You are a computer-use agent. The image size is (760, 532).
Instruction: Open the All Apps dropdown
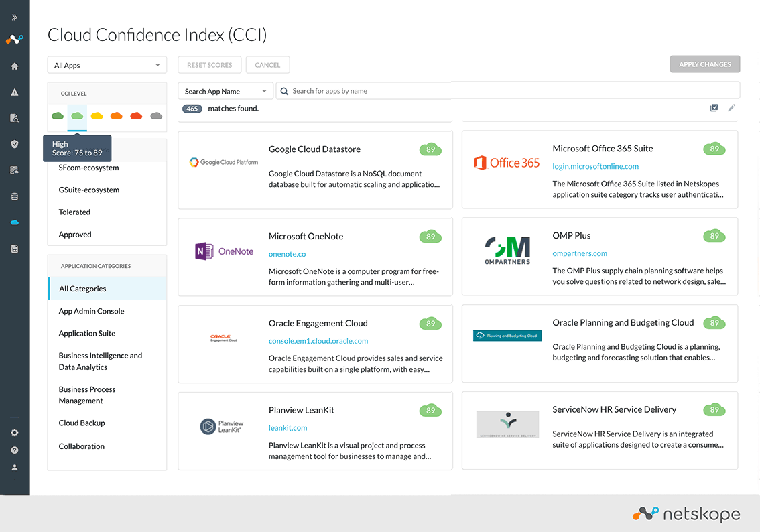tap(107, 65)
